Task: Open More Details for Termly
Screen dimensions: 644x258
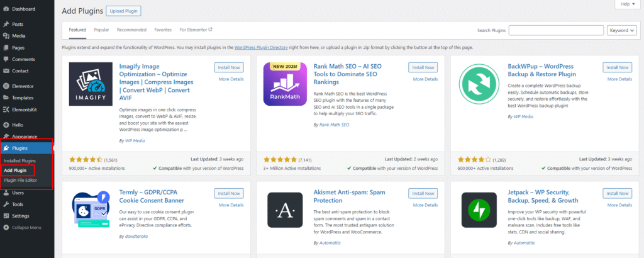Action: (231, 205)
